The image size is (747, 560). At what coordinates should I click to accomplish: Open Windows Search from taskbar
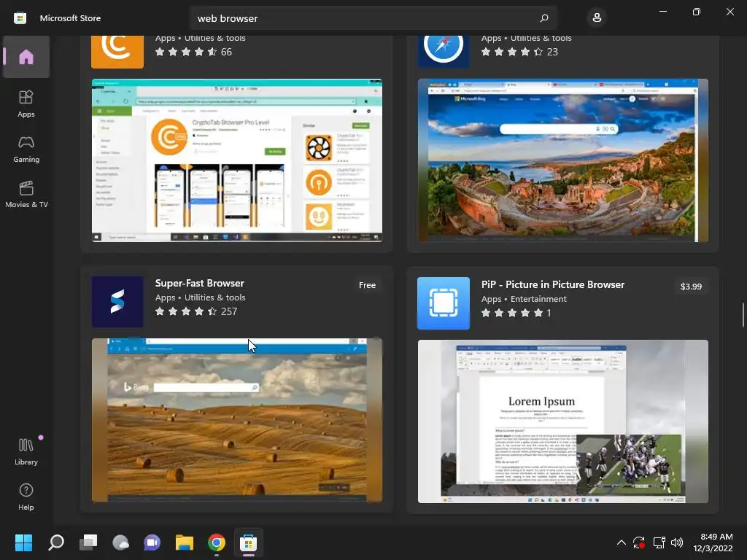click(55, 542)
